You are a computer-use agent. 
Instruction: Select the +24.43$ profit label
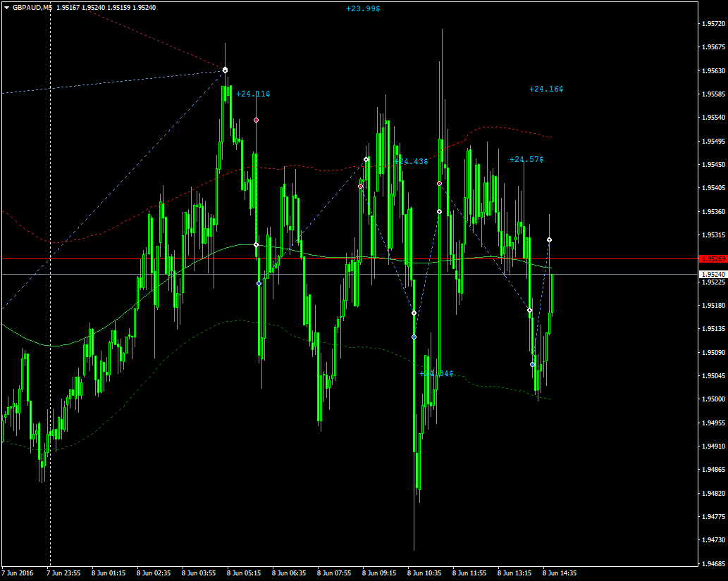pos(411,161)
